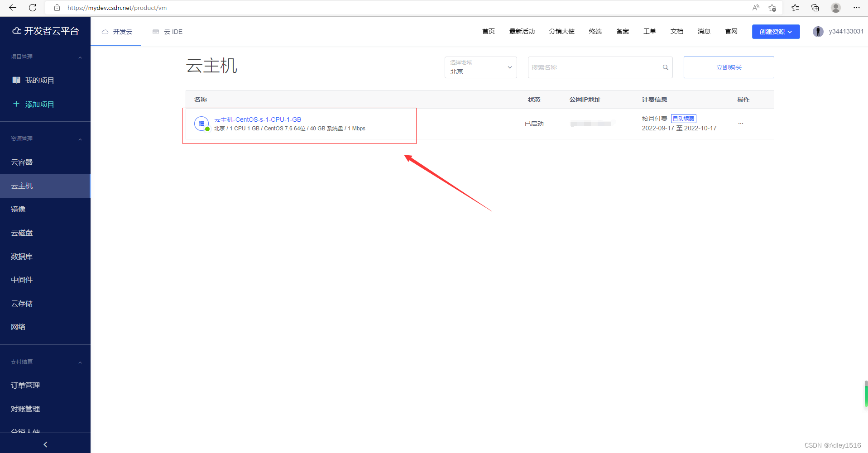
Task: Open the 云容器 section in sidebar
Action: [22, 162]
